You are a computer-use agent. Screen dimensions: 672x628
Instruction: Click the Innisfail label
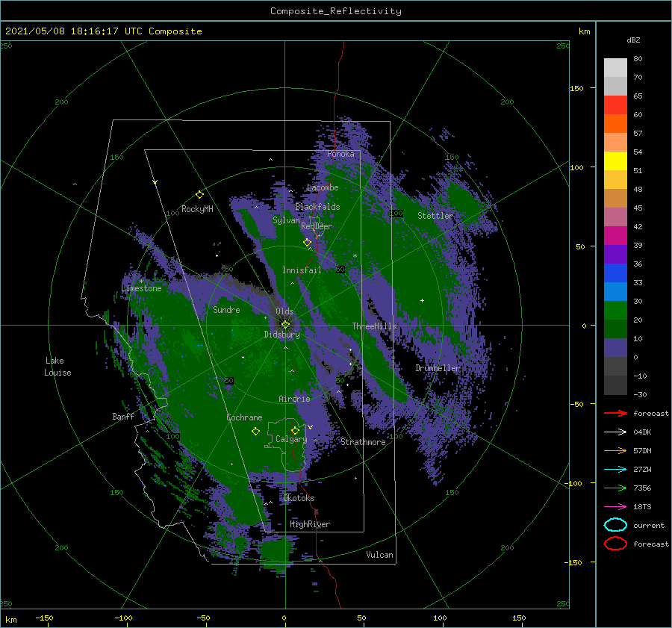(302, 270)
